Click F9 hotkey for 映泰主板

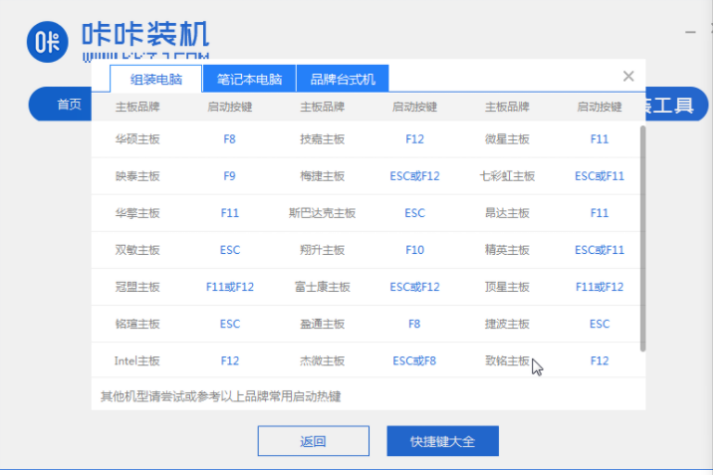[x=230, y=176]
